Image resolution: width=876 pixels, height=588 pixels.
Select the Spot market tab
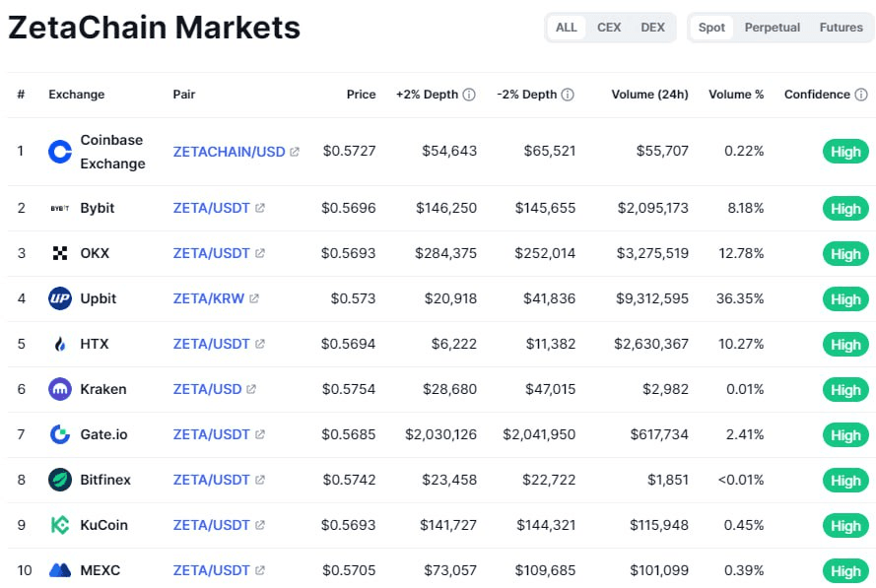[711, 28]
